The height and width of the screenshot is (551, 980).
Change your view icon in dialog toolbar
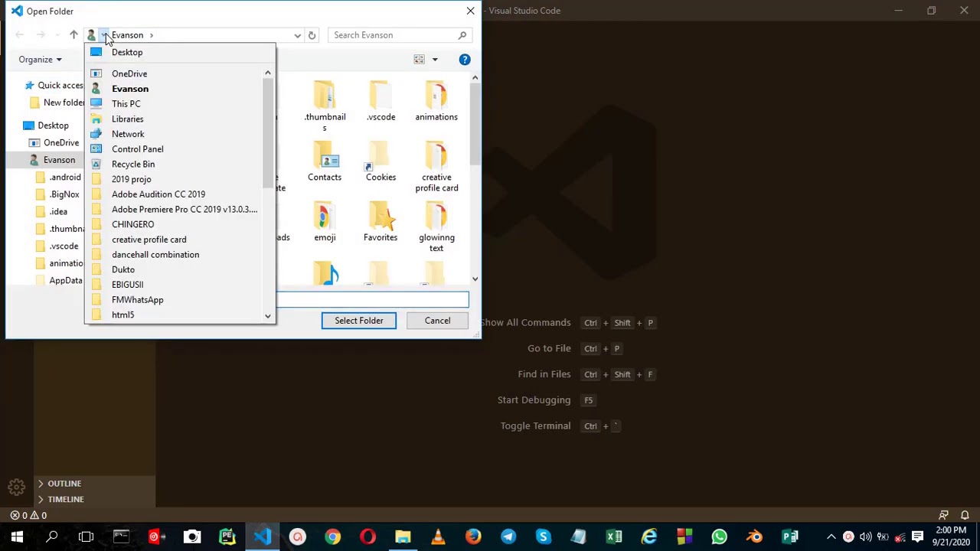pos(420,60)
